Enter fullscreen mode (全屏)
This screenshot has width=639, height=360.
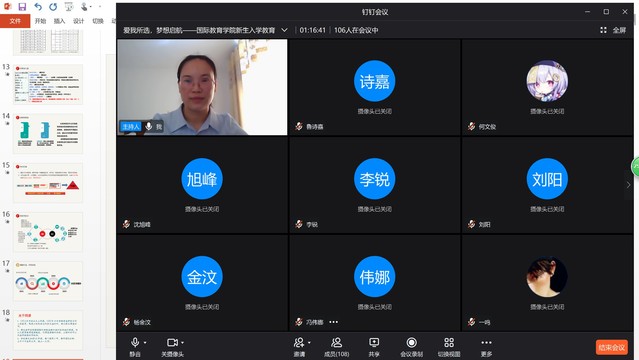tap(613, 30)
